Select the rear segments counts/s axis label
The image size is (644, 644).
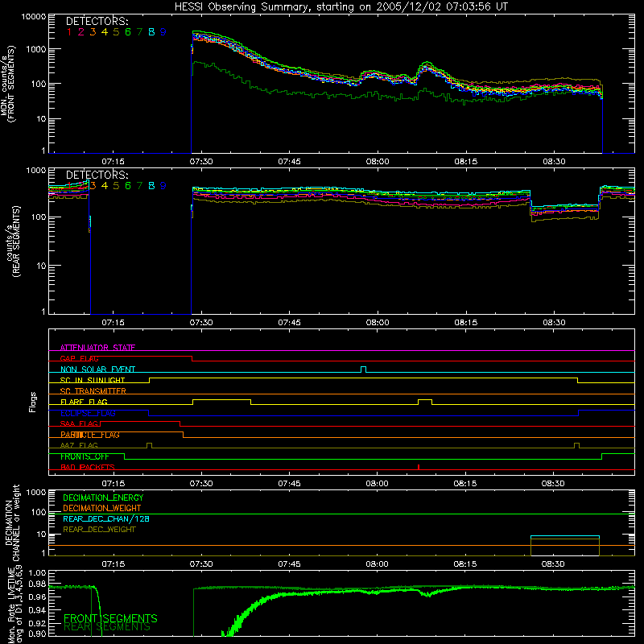tap(13, 242)
